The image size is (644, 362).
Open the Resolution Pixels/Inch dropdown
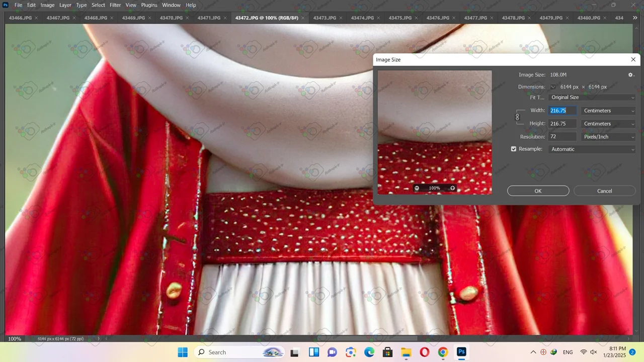(x=608, y=137)
